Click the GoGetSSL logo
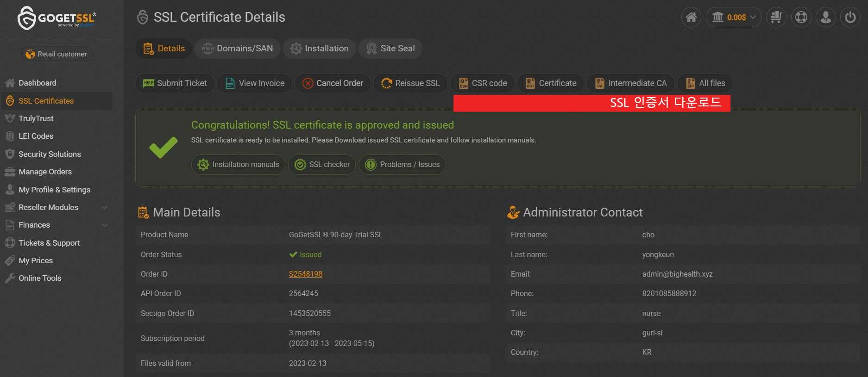 pyautogui.click(x=57, y=18)
